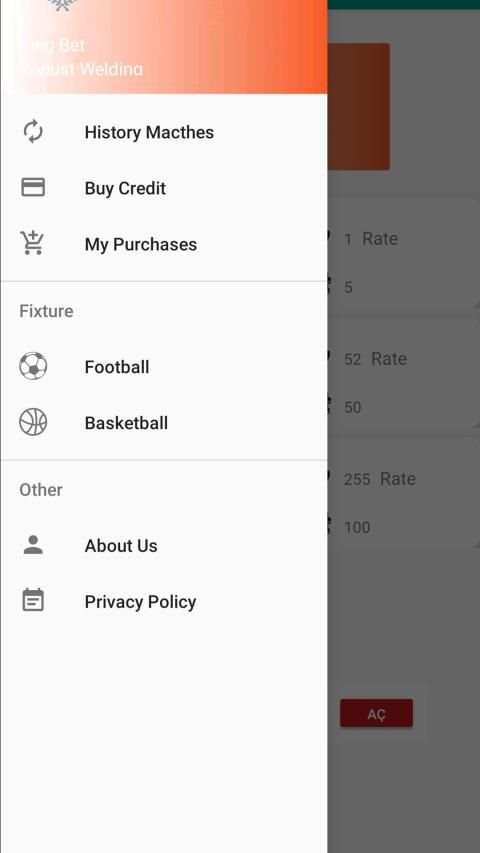The width and height of the screenshot is (480, 853).
Task: Open the Basketball fixture list
Action: (x=164, y=423)
